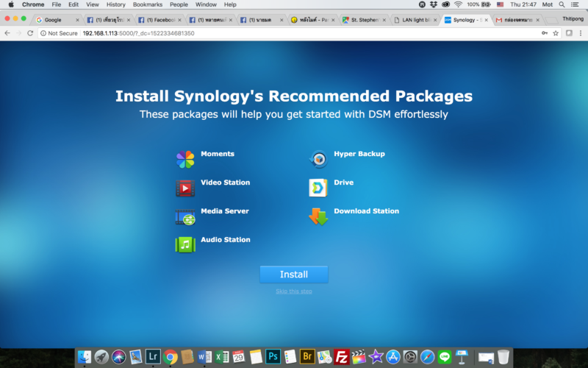Open Maps from the dock
The height and width of the screenshot is (368, 588).
point(324,357)
